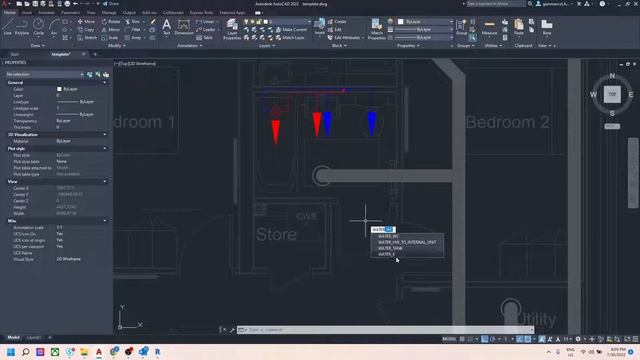Click the Erase tool icon
The image size is (640, 360).
click(x=153, y=22)
